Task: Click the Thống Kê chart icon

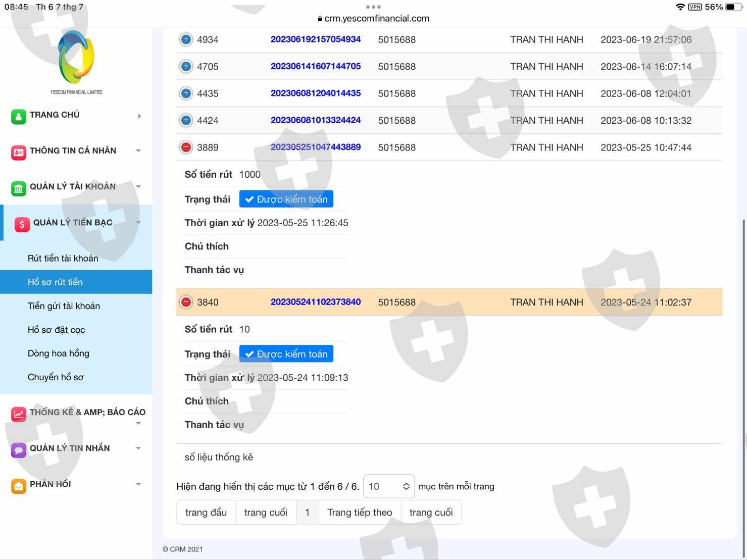Action: pyautogui.click(x=19, y=414)
